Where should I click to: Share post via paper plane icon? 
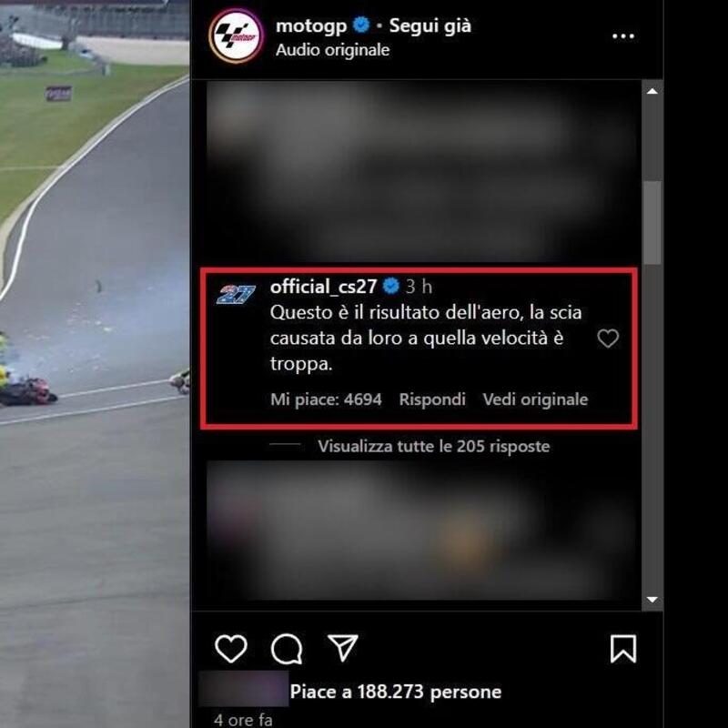coord(343,647)
